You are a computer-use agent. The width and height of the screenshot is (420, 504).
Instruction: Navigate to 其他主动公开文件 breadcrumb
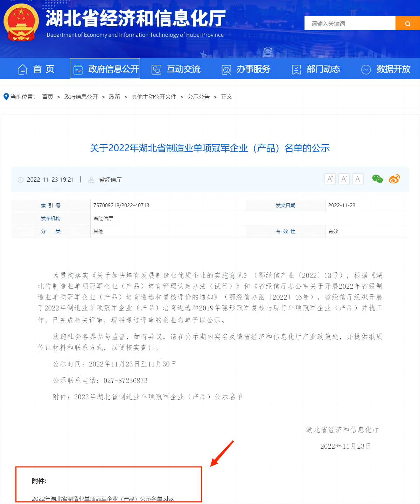coord(154,97)
